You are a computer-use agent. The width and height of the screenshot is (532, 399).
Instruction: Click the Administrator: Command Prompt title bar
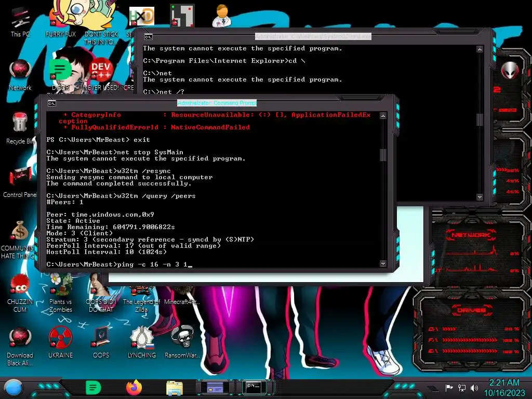click(x=217, y=103)
